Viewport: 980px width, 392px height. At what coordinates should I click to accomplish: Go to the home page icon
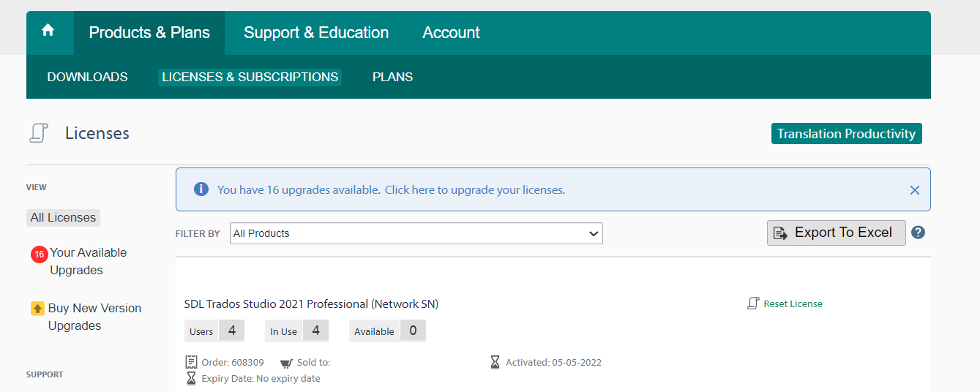(48, 31)
